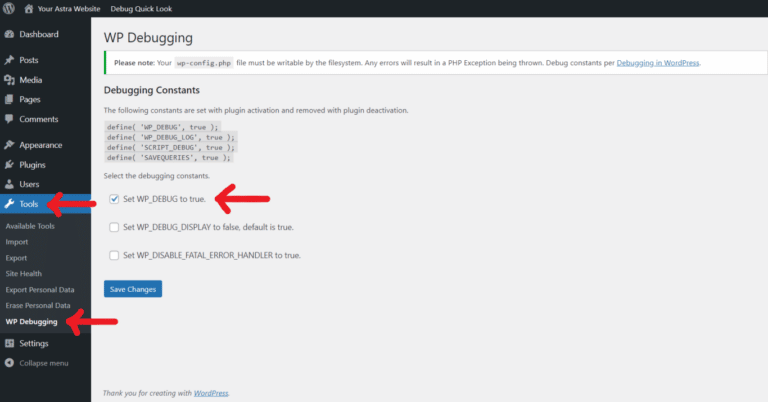The image size is (768, 402).
Task: Open Available Tools submenu item
Action: pyautogui.click(x=30, y=226)
